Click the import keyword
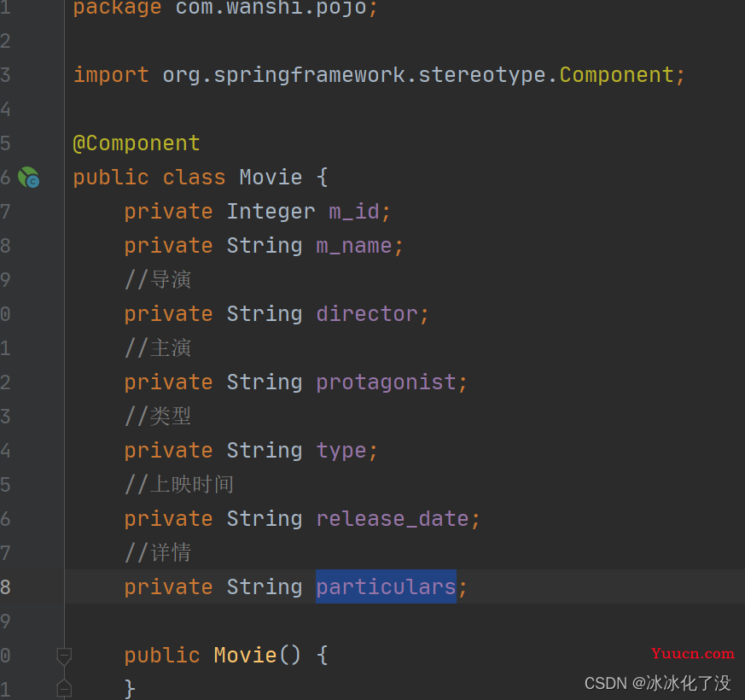The width and height of the screenshot is (745, 700). point(111,75)
